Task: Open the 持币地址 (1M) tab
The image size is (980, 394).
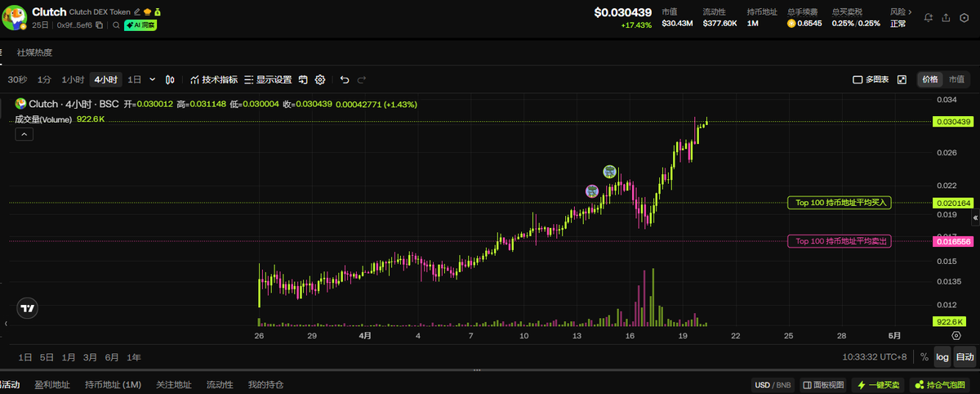Action: pyautogui.click(x=113, y=384)
